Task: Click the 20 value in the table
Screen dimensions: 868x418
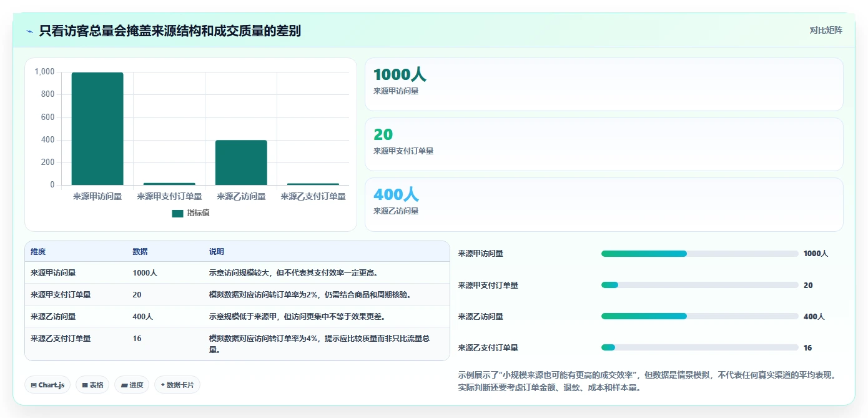Action: pos(137,294)
